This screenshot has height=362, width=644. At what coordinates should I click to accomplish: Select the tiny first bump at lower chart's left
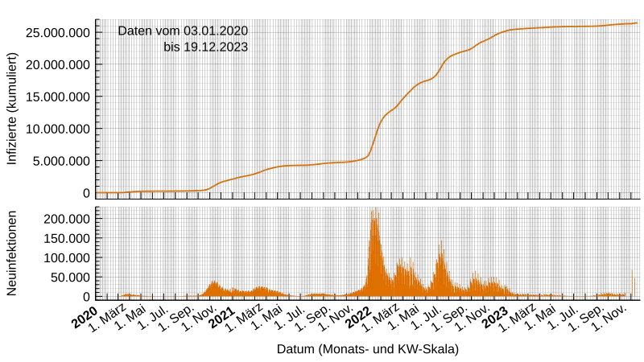(x=127, y=295)
